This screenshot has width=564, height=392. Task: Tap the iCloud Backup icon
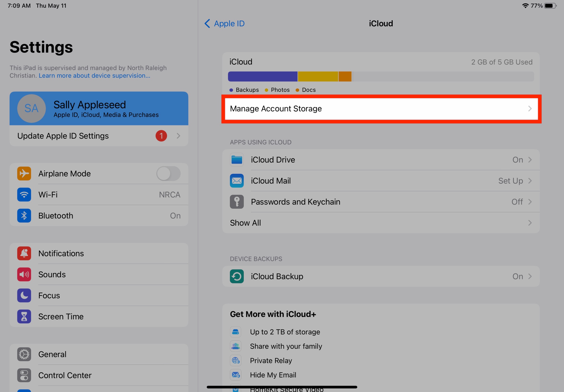coord(237,276)
